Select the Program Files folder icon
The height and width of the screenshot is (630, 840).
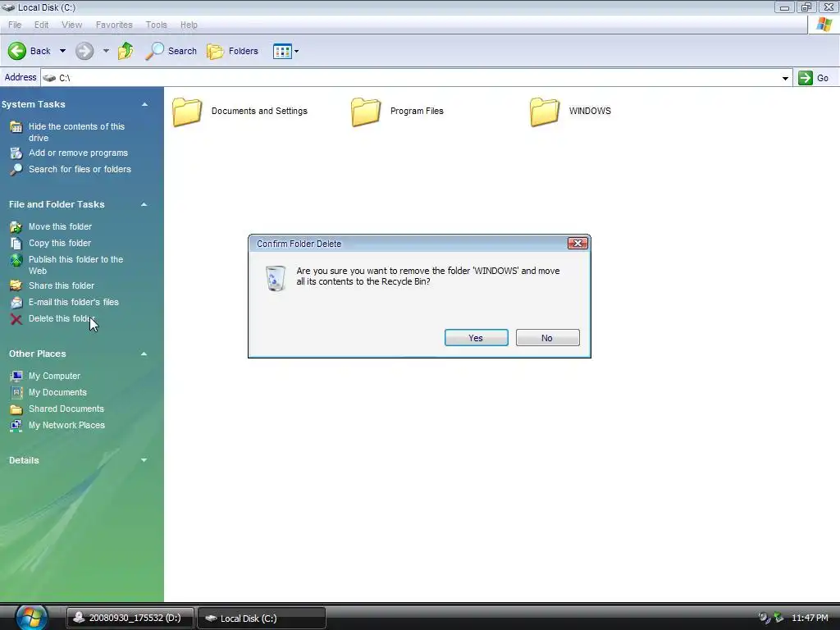[x=366, y=112]
